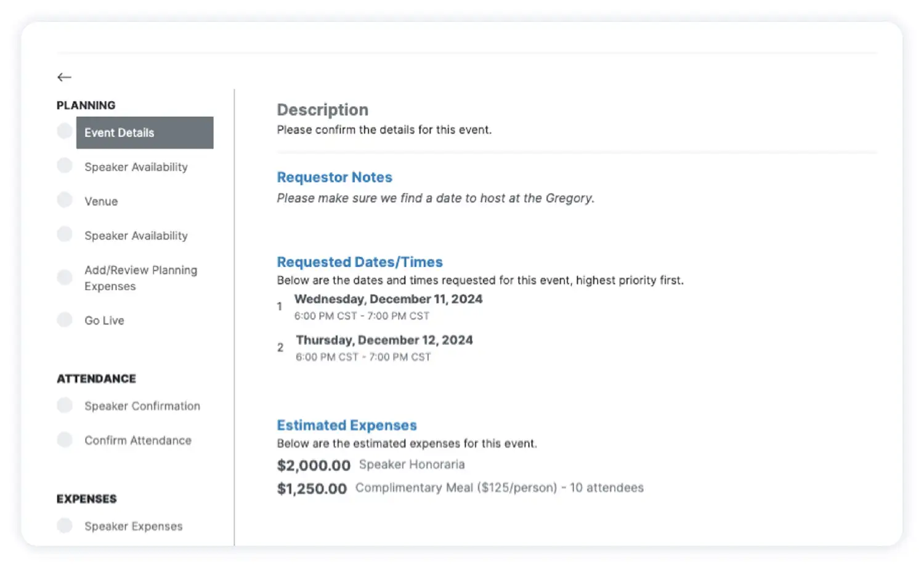Click the Estimated Expenses heading
Image resolution: width=924 pixels, height=574 pixels.
[346, 425]
